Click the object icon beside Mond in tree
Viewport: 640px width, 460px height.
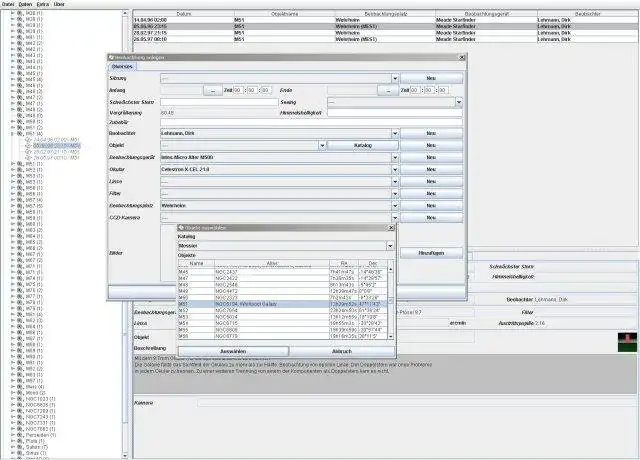[20, 393]
